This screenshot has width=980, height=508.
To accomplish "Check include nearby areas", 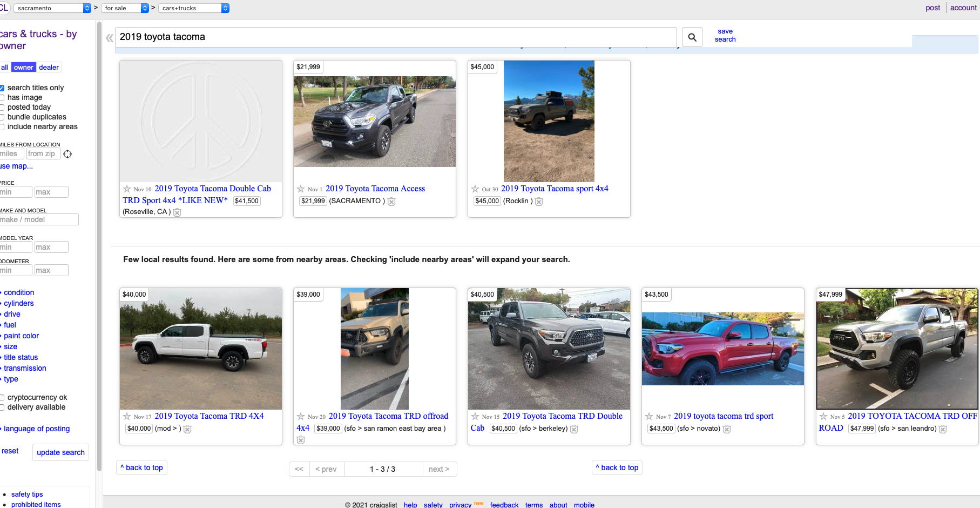I will coord(2,127).
